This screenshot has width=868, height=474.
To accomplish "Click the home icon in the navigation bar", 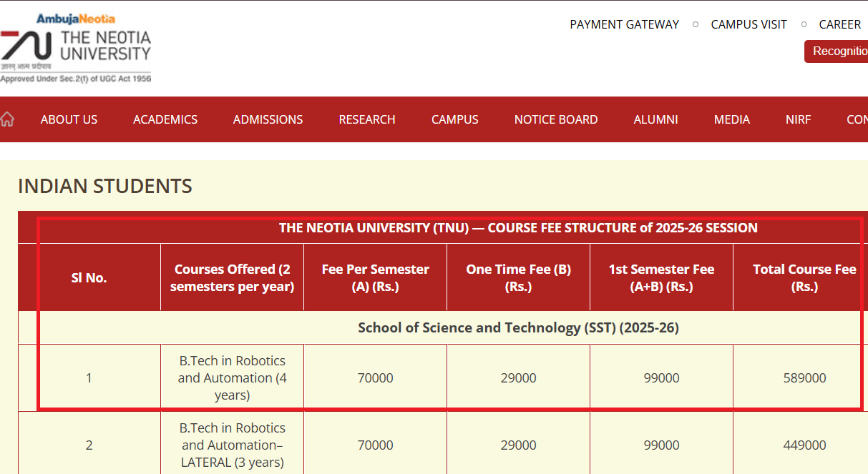I will [x=7, y=119].
